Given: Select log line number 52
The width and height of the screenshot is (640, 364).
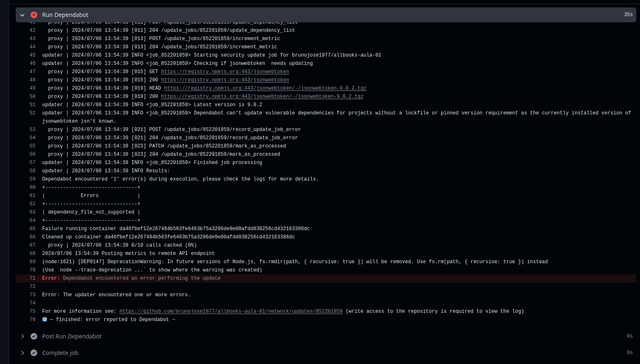Looking at the screenshot, I should [x=33, y=113].
